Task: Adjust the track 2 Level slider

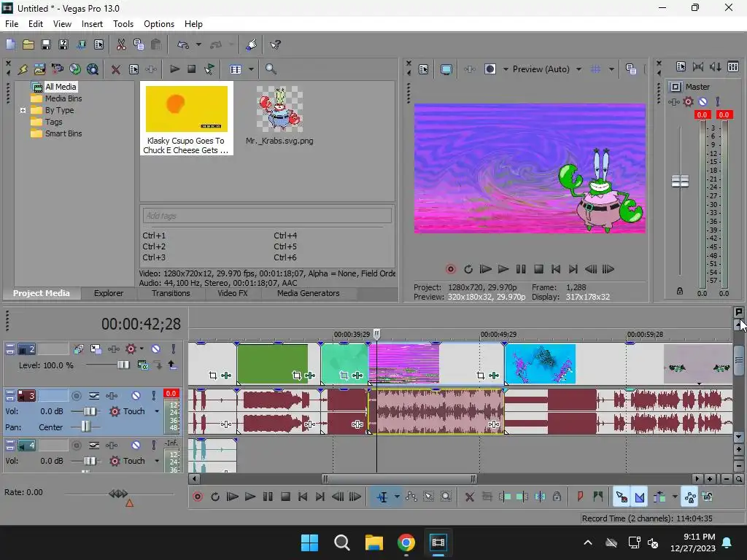Action: click(123, 365)
